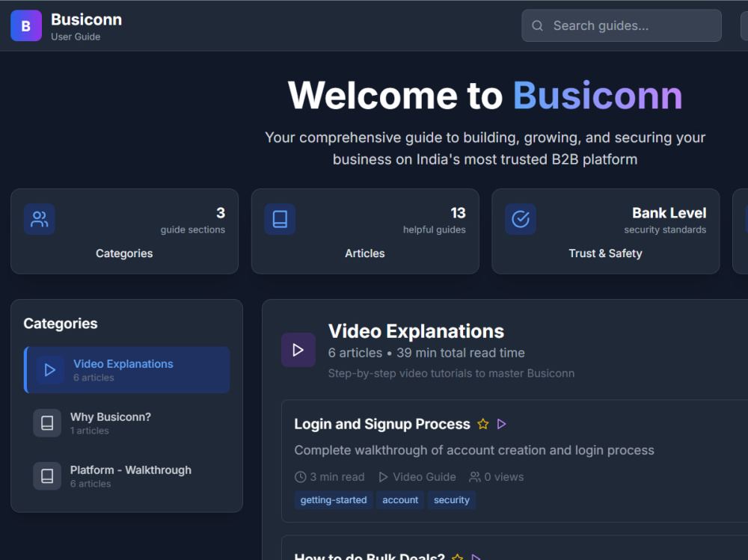Click the large play icon beside the Video Explanations heading
Image resolution: width=748 pixels, height=560 pixels.
coord(298,350)
